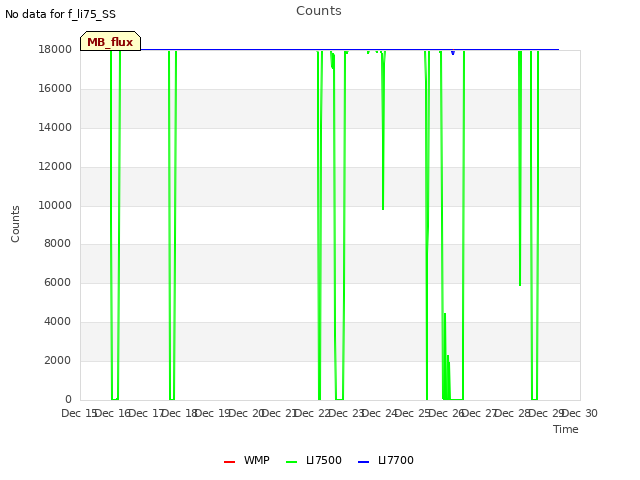Click the 'Dec 26' x-axis label
Screen dimensions: 640x480
(447, 413)
